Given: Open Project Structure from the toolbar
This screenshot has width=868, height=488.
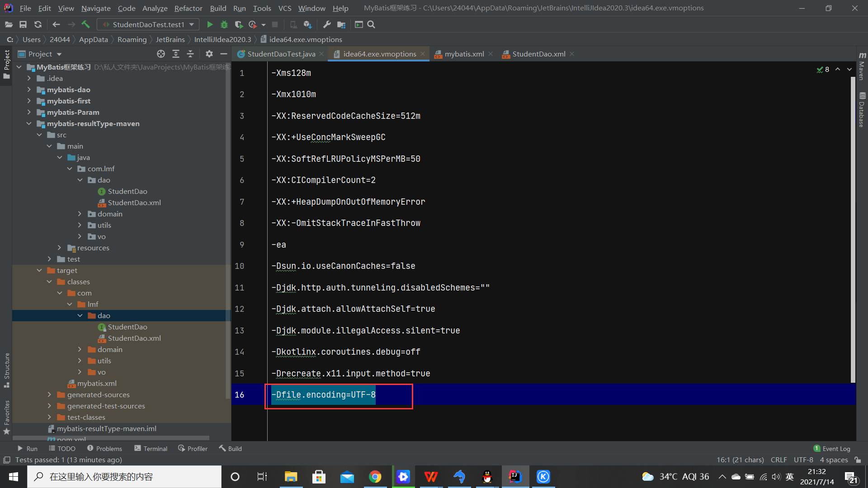Looking at the screenshot, I should (x=341, y=24).
